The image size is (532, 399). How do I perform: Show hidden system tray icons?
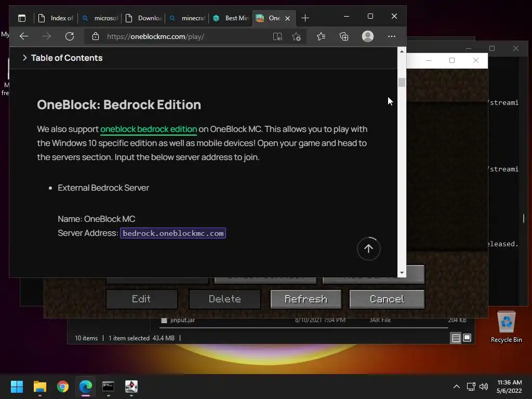[x=457, y=387]
